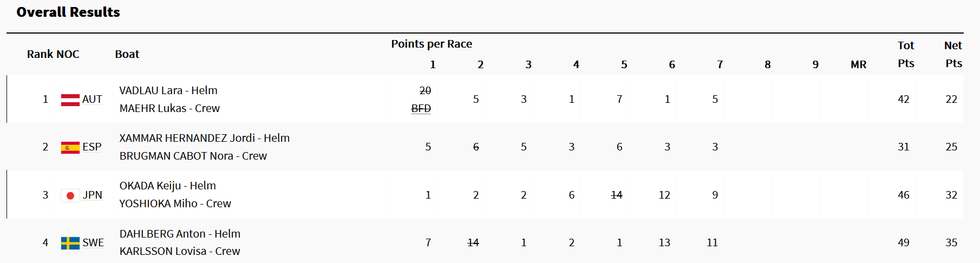
Task: Click the Boat column header
Action: tap(127, 54)
